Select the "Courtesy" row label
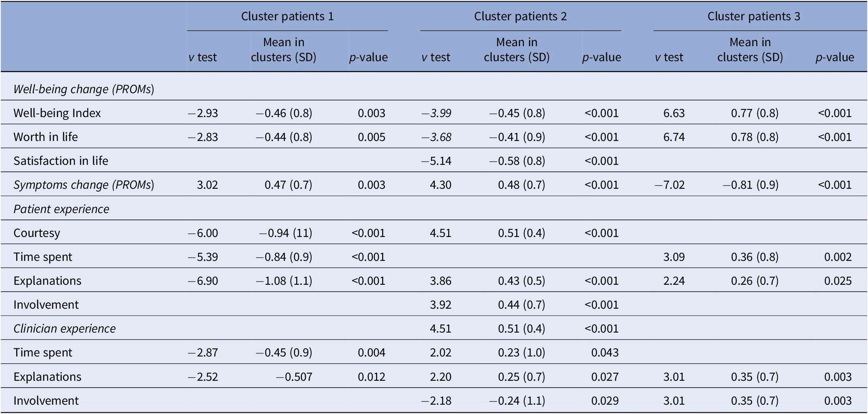Image resolution: width=868 pixels, height=414 pixels. tap(36, 233)
